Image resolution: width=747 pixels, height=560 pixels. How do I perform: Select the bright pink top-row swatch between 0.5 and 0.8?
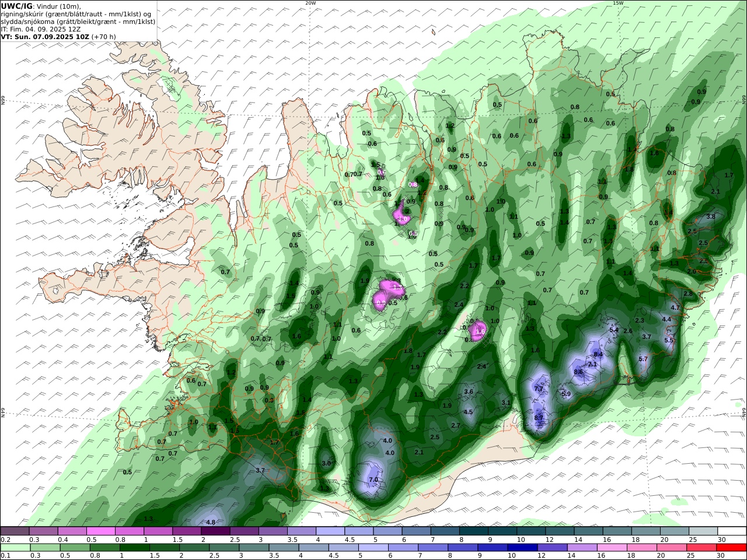[101, 531]
